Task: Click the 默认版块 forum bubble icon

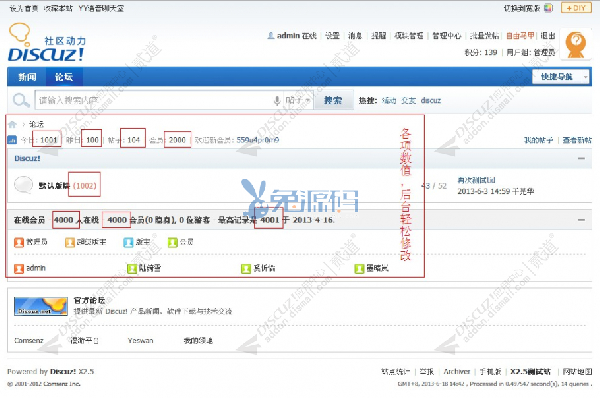Action: pos(23,184)
